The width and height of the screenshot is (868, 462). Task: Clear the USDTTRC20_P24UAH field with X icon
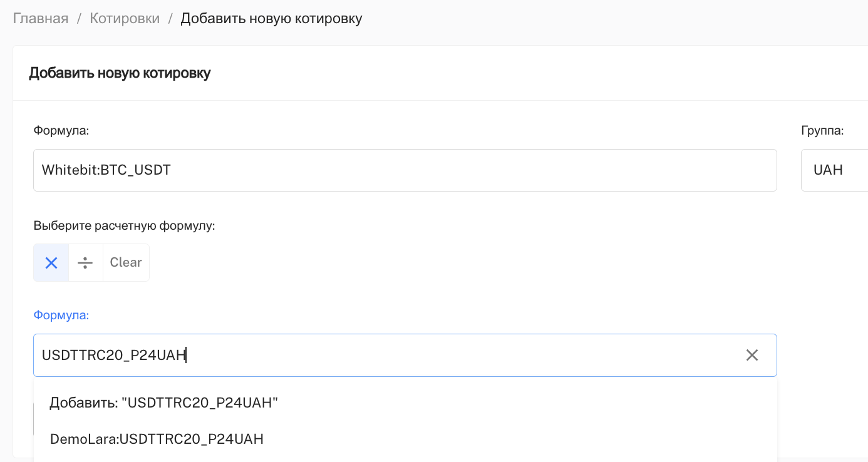tap(752, 355)
